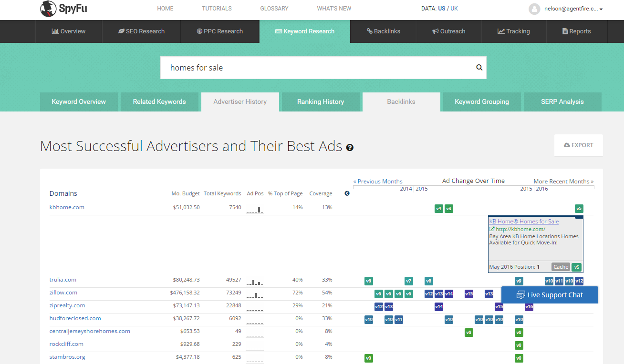Open PPC Research nav tab
This screenshot has height=364, width=624.
tap(220, 31)
